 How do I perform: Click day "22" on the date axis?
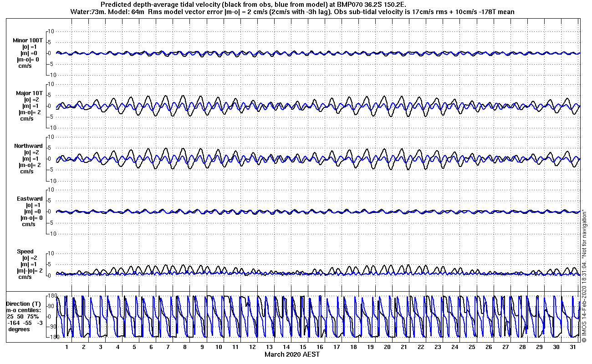[x=421, y=347]
